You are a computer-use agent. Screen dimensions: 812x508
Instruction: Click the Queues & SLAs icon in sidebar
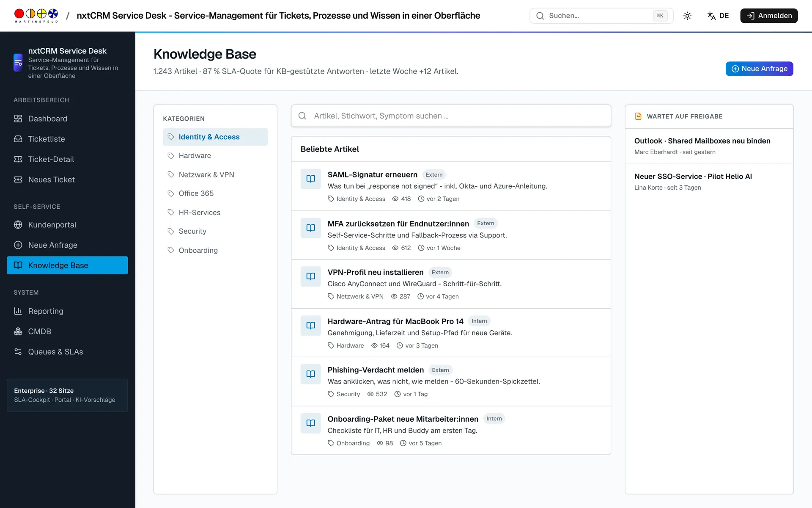point(18,352)
